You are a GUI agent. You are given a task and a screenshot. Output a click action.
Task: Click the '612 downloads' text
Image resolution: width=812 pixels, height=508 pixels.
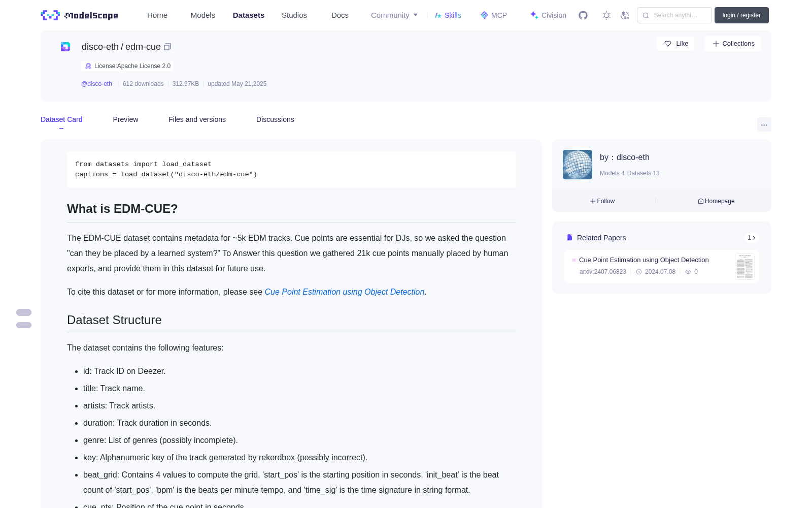click(143, 84)
